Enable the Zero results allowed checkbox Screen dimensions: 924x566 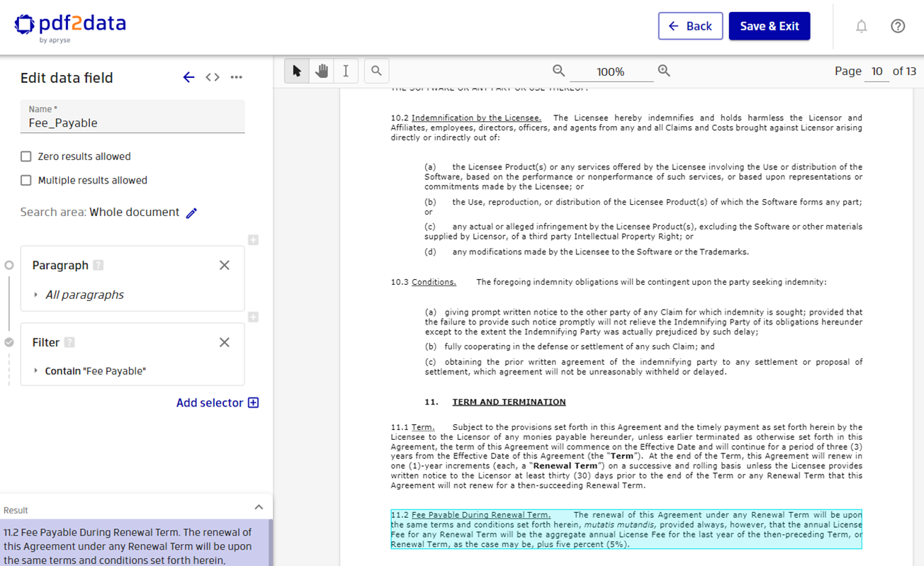click(26, 156)
